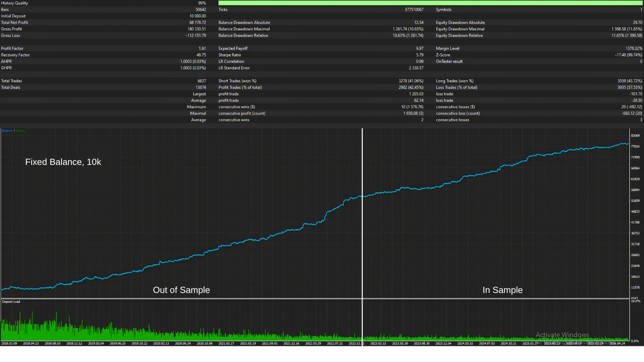Select the Ticks value 377510067
The width and height of the screenshot is (644, 362).
point(414,9)
